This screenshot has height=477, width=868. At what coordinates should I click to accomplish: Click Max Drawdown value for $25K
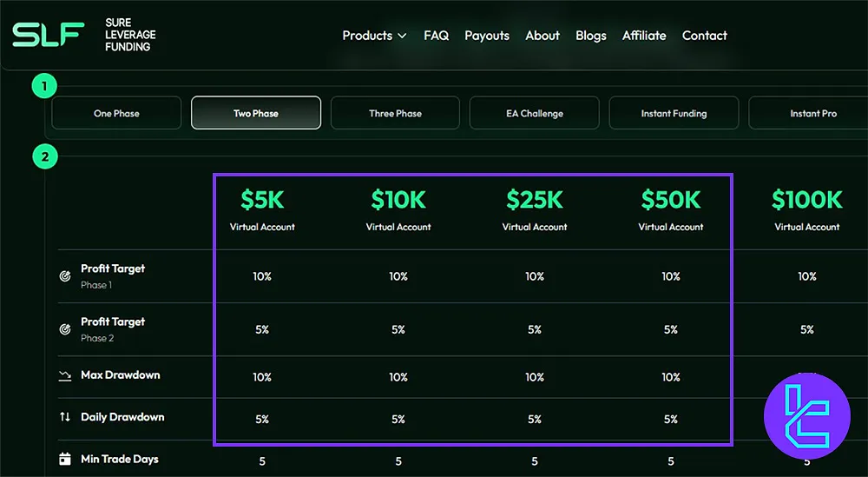pyautogui.click(x=535, y=377)
